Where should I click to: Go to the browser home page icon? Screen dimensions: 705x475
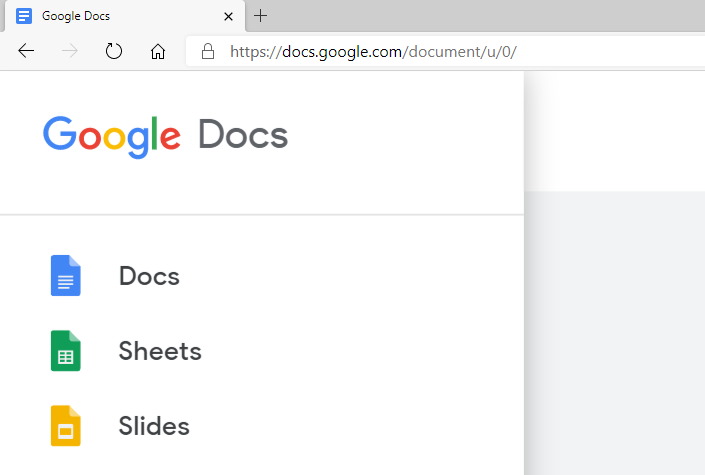(x=157, y=52)
